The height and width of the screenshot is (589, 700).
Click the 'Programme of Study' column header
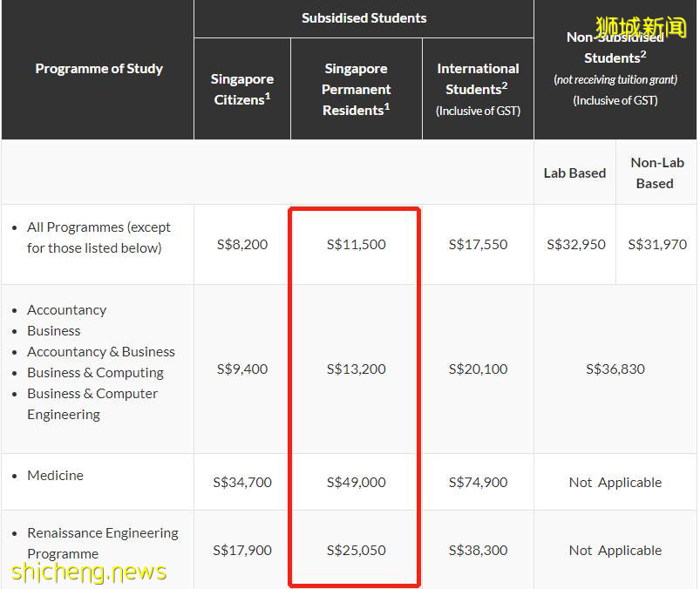[99, 69]
